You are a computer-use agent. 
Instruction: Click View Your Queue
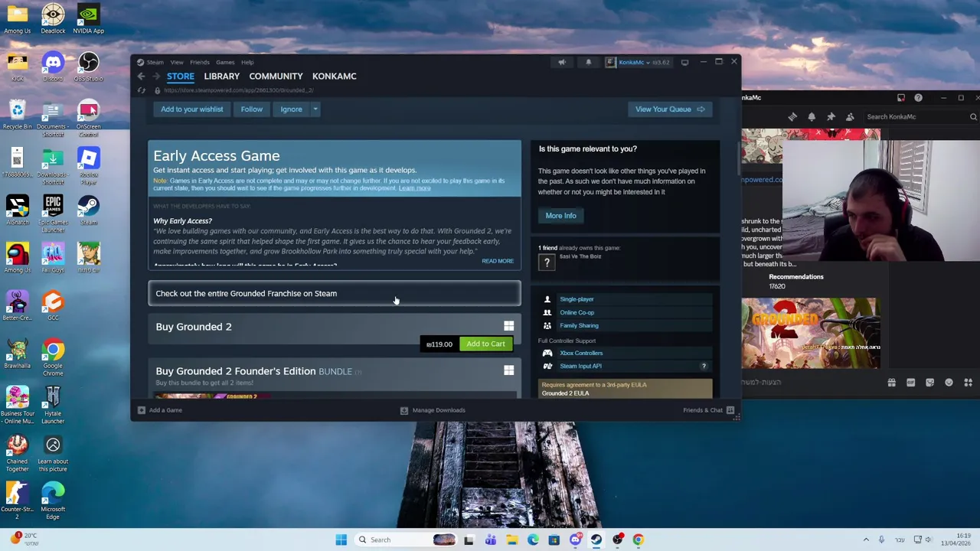tap(670, 109)
